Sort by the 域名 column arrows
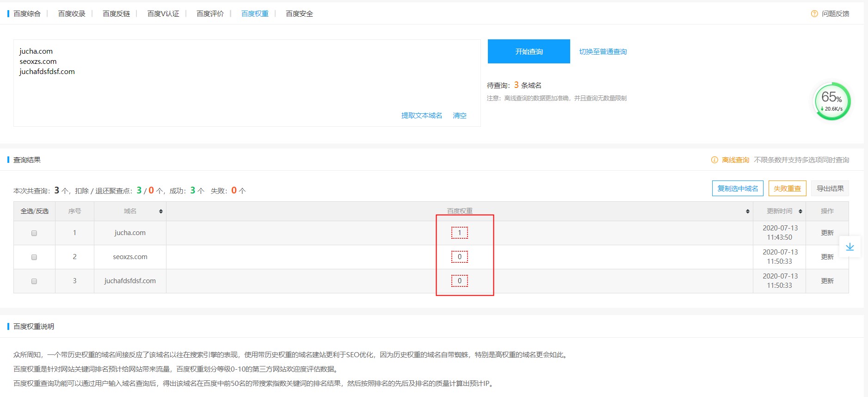Screen dimensions: 868x397 click(x=161, y=211)
